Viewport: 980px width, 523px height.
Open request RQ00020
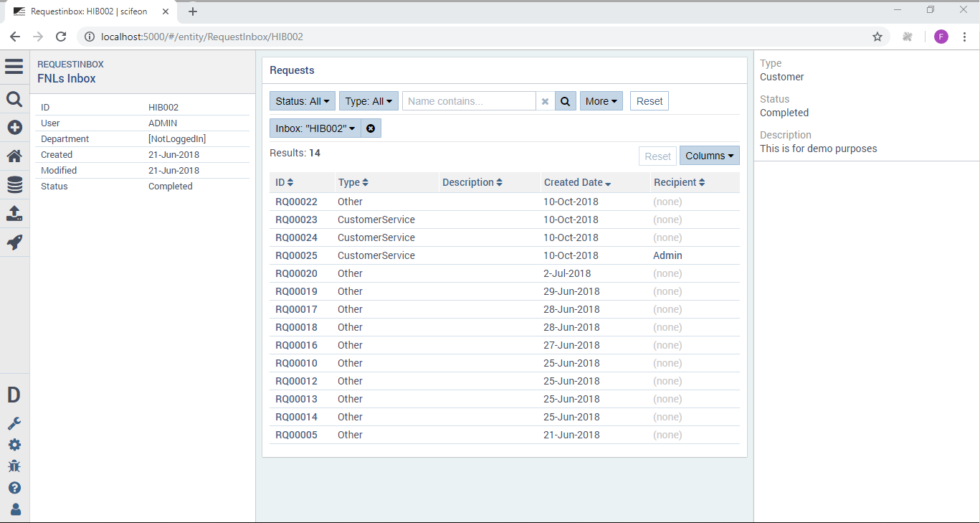tap(296, 273)
